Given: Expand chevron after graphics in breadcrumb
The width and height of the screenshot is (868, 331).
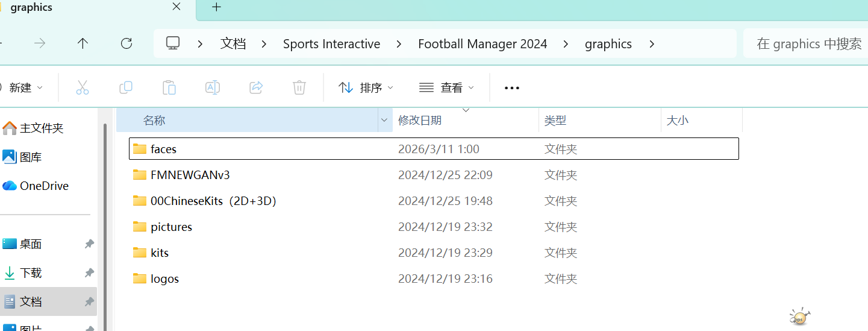Looking at the screenshot, I should 651,44.
